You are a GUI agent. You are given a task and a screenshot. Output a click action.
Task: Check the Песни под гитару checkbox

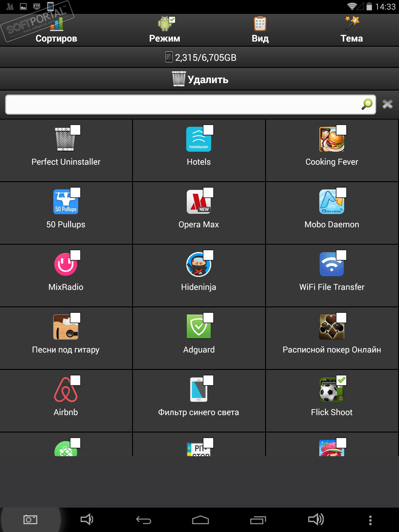[x=75, y=318]
